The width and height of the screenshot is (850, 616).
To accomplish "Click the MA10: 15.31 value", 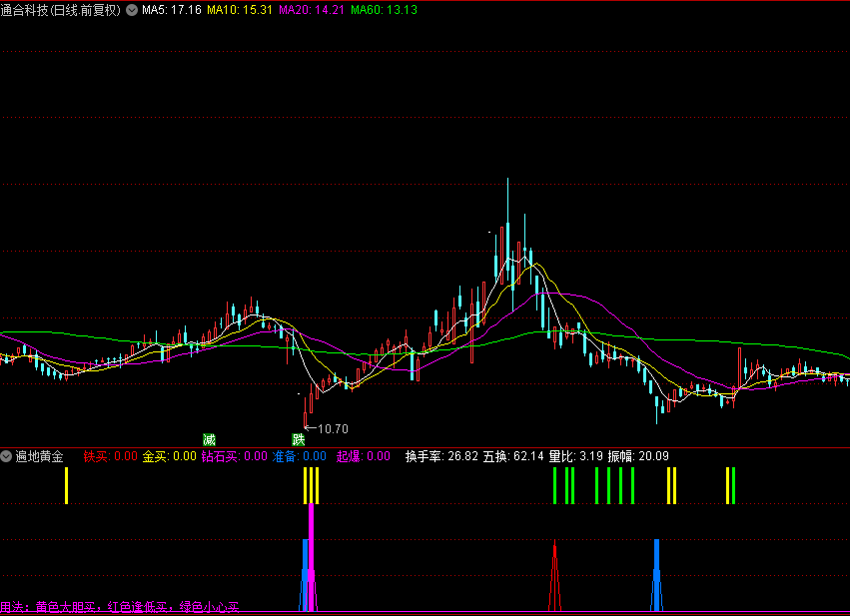I will (x=240, y=10).
